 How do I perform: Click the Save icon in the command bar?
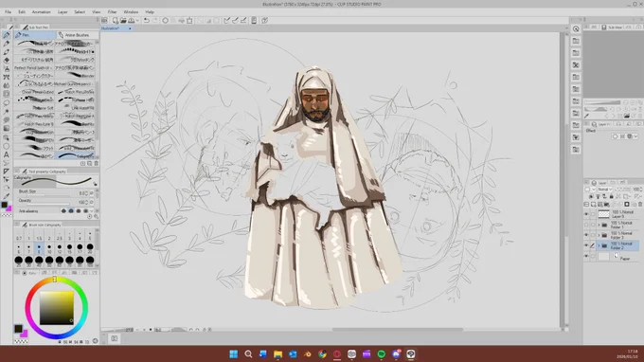[x=132, y=20]
